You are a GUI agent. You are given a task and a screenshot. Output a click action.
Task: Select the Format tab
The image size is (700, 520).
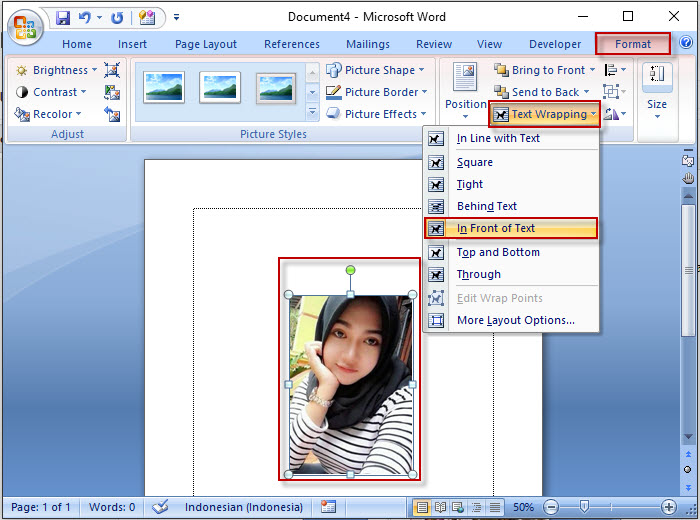click(x=633, y=44)
